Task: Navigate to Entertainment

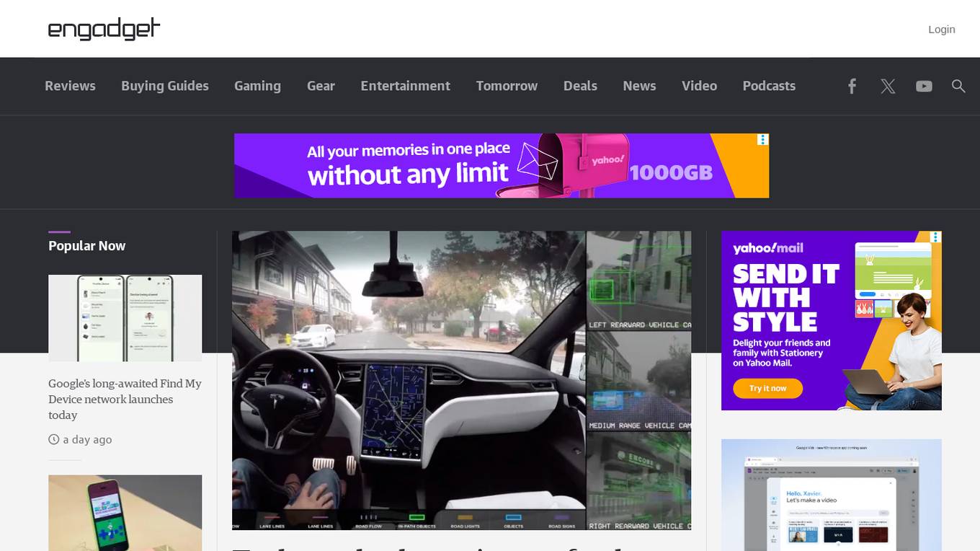Action: [x=405, y=86]
